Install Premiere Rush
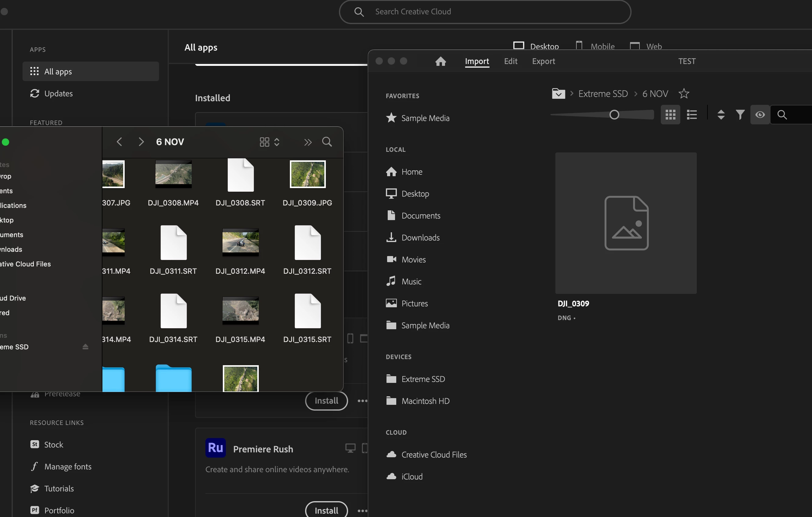 (x=326, y=510)
